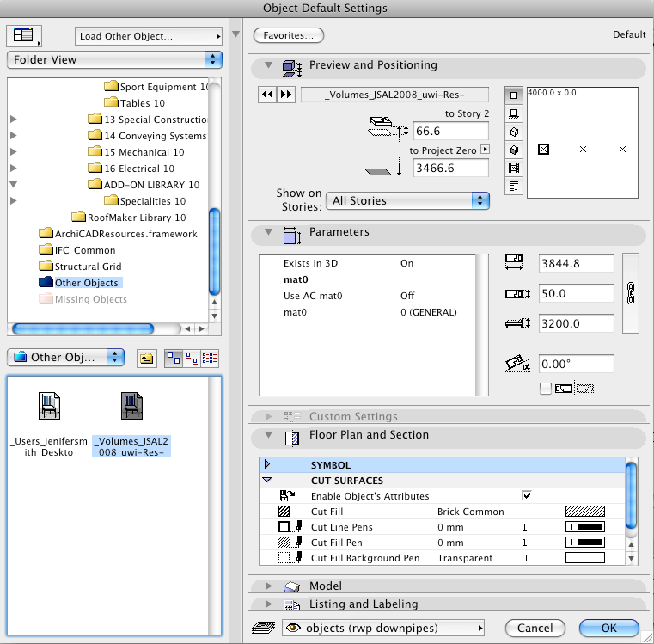Select the 3D shaded preview icon

514,150
